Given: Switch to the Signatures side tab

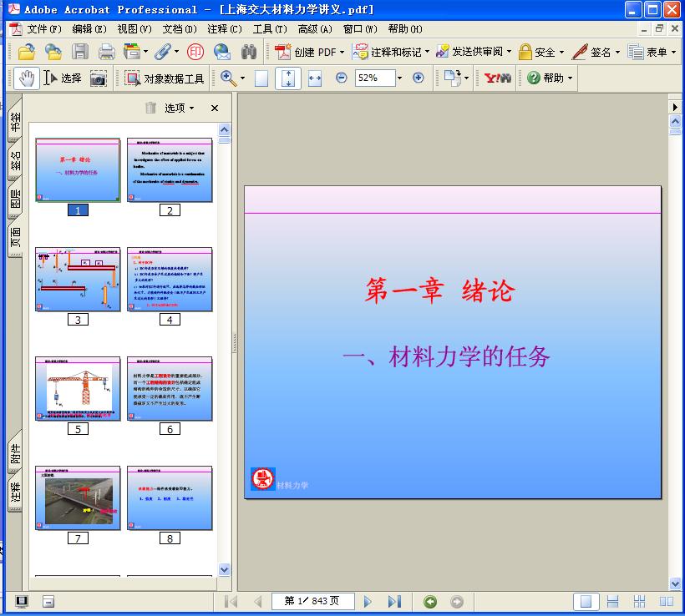Looking at the screenshot, I should coord(15,160).
